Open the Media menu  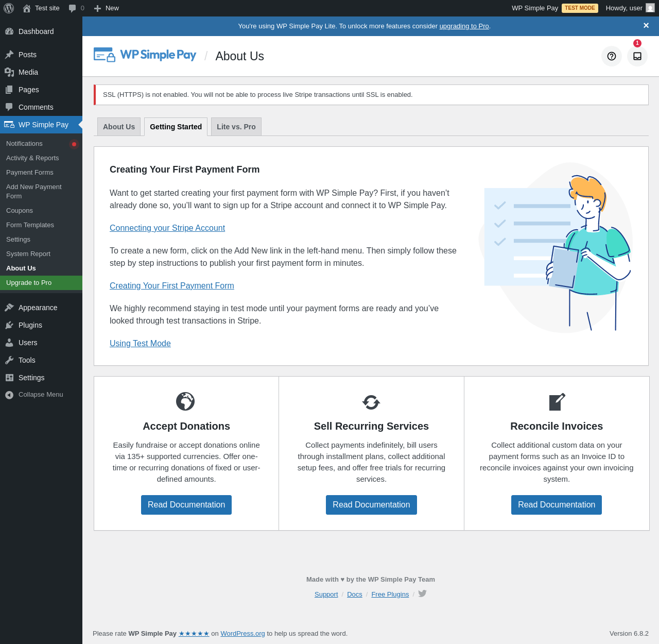pos(41,72)
